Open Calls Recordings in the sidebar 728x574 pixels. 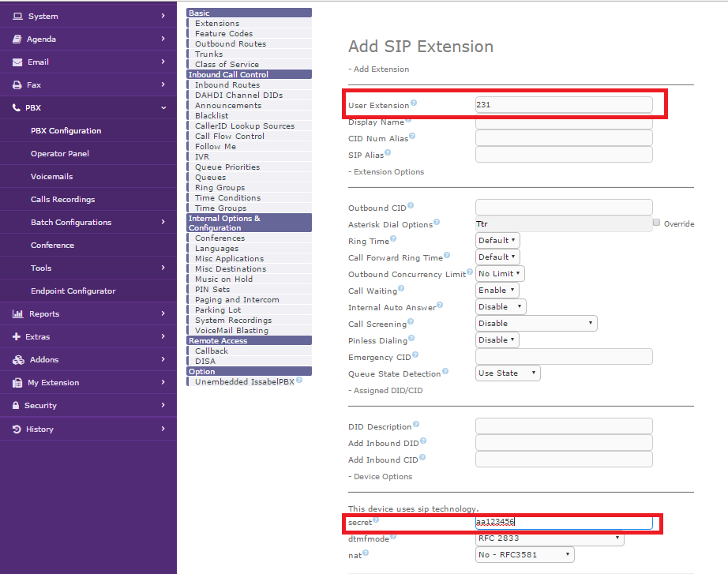click(62, 199)
